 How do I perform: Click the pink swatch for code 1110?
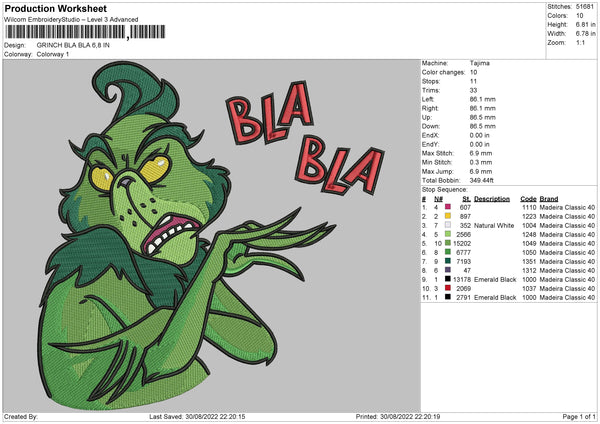point(448,207)
